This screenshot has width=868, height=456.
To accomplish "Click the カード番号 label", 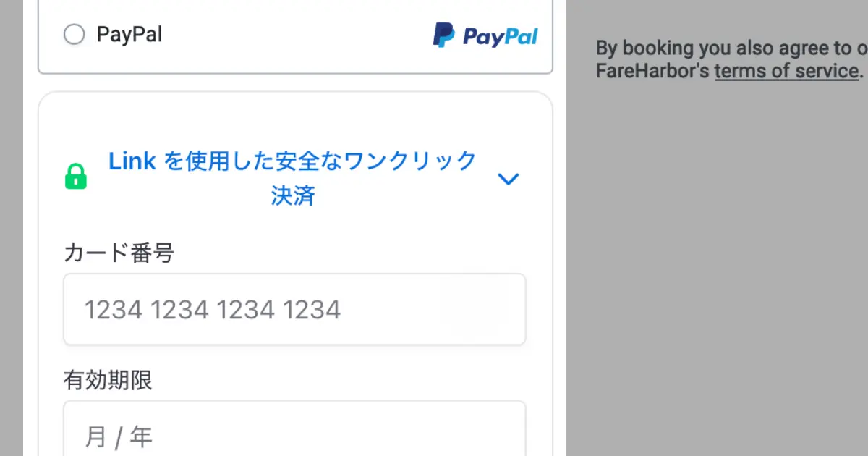I will [119, 253].
